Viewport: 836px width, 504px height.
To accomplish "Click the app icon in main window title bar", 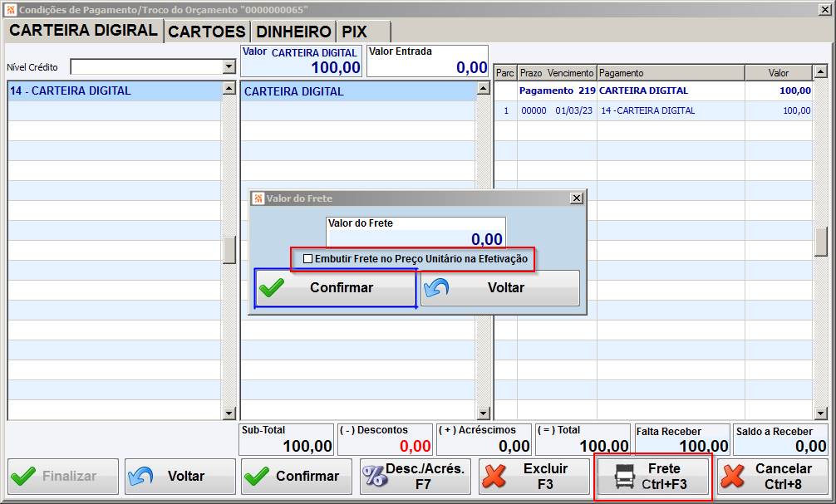I will [11, 10].
